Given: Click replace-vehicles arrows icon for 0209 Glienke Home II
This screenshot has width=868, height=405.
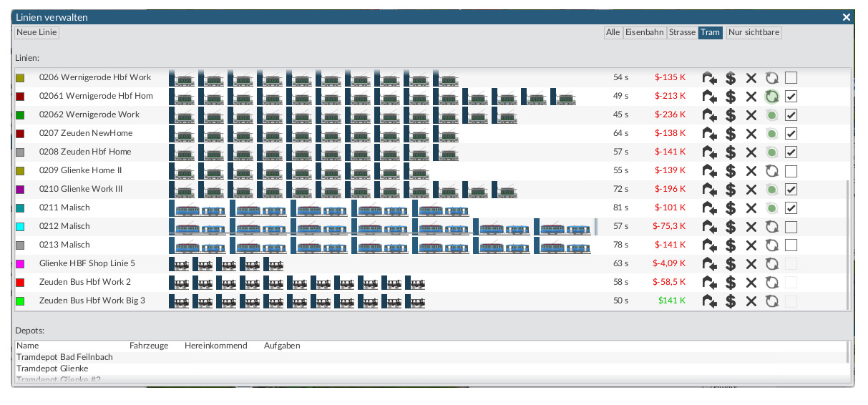Looking at the screenshot, I should (x=771, y=171).
